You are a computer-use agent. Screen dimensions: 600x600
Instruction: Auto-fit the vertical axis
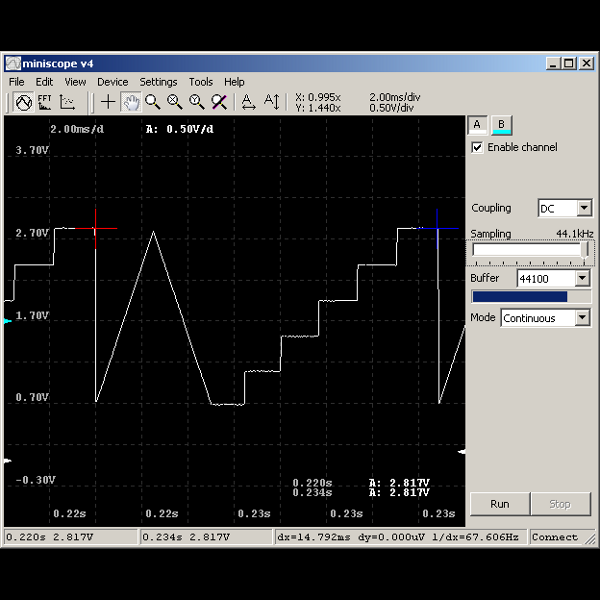pos(272,102)
